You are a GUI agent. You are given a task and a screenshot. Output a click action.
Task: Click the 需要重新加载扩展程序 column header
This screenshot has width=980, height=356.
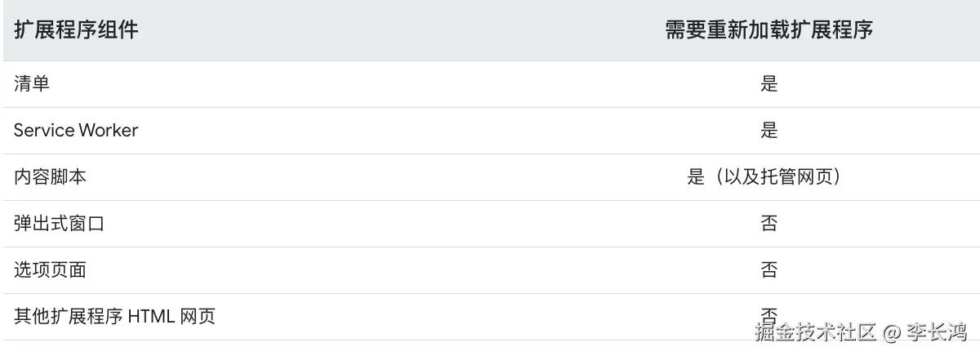point(768,30)
